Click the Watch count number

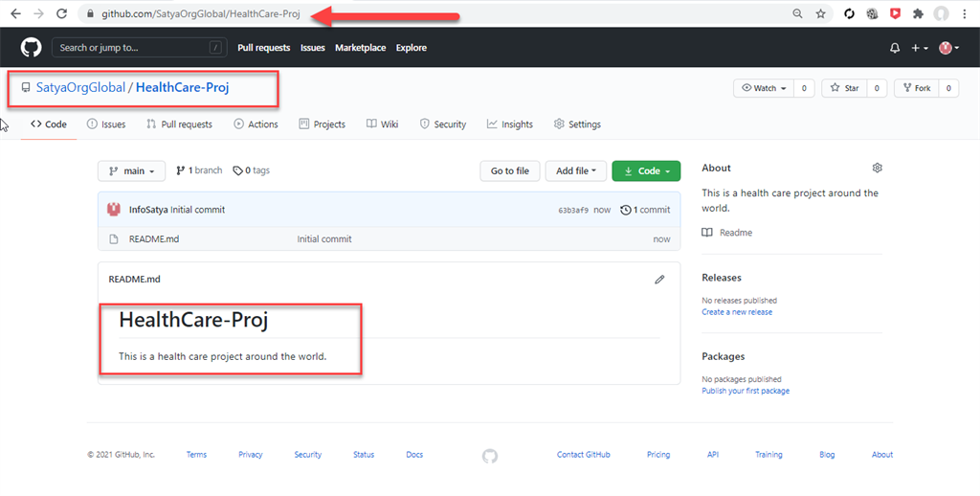pyautogui.click(x=804, y=88)
